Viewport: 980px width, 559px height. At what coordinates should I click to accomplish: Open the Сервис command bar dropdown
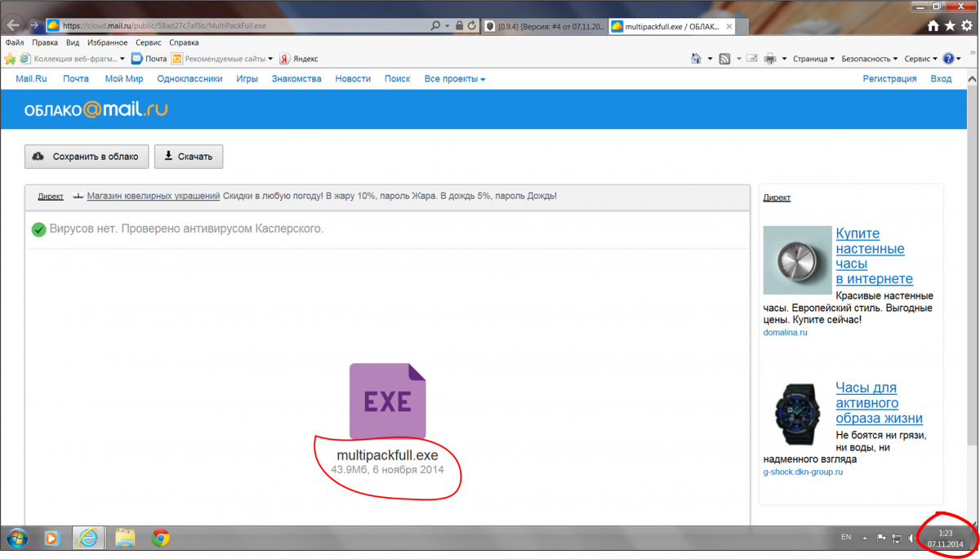click(x=920, y=59)
